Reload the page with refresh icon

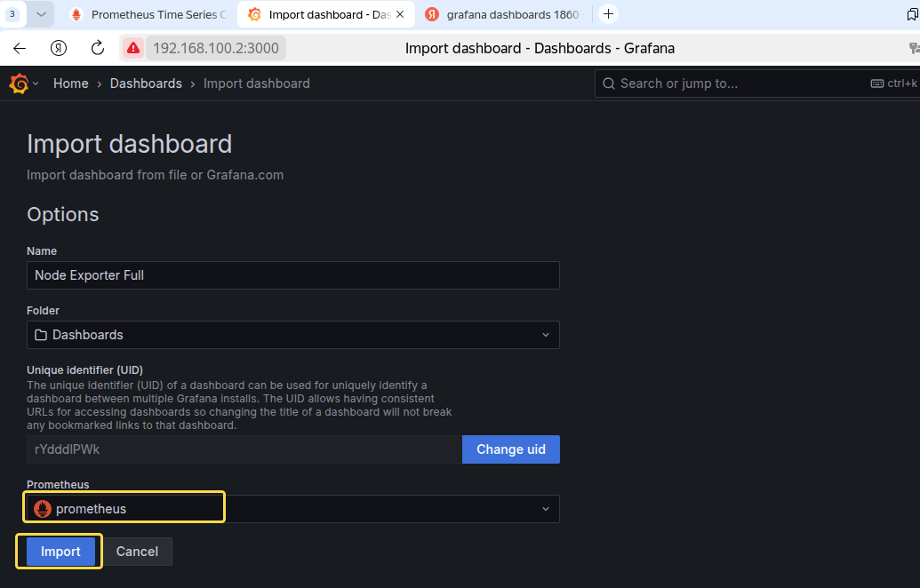tap(98, 48)
